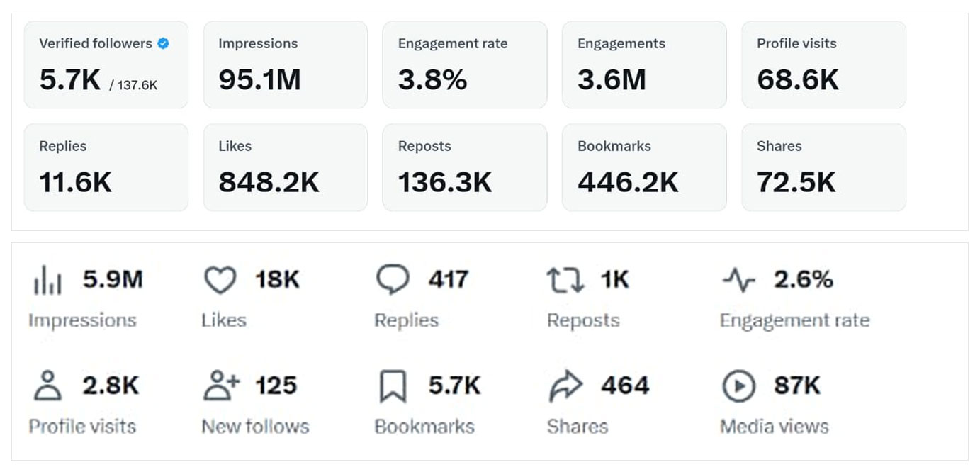Click the bar chart Impressions icon
The height and width of the screenshot is (472, 980).
47,281
